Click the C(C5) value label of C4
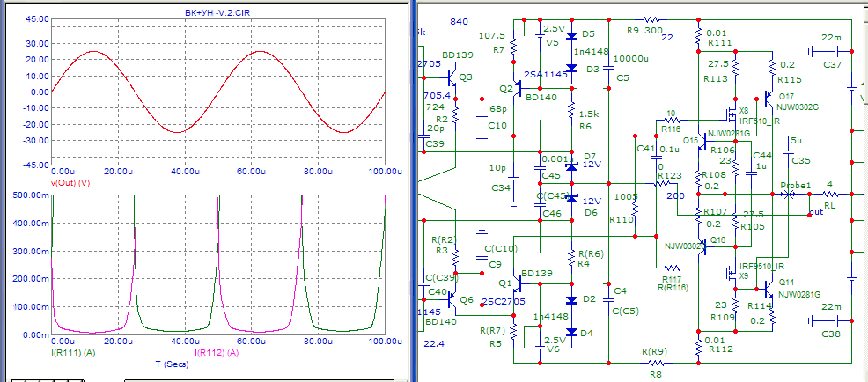 coord(627,311)
